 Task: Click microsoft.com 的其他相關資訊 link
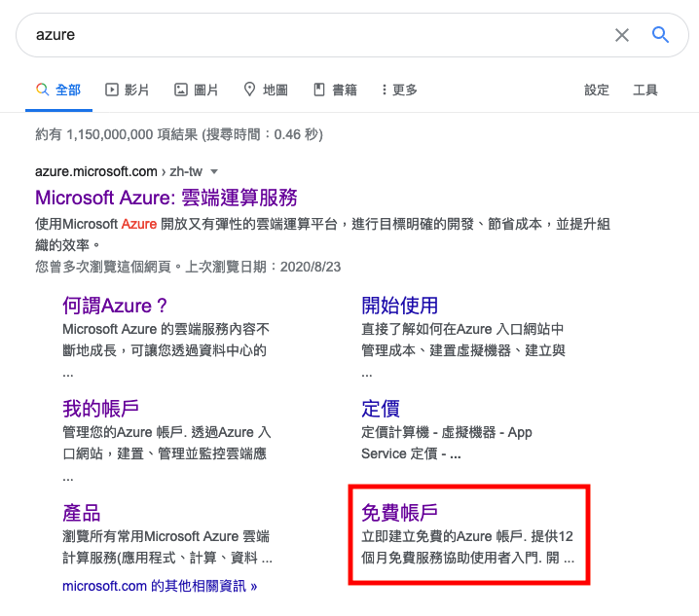(x=160, y=586)
